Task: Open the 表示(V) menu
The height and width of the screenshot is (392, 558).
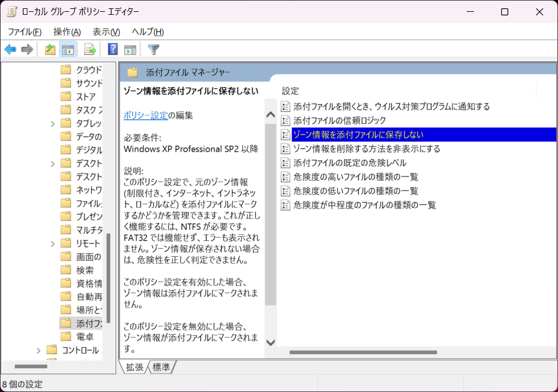Action: click(x=106, y=32)
